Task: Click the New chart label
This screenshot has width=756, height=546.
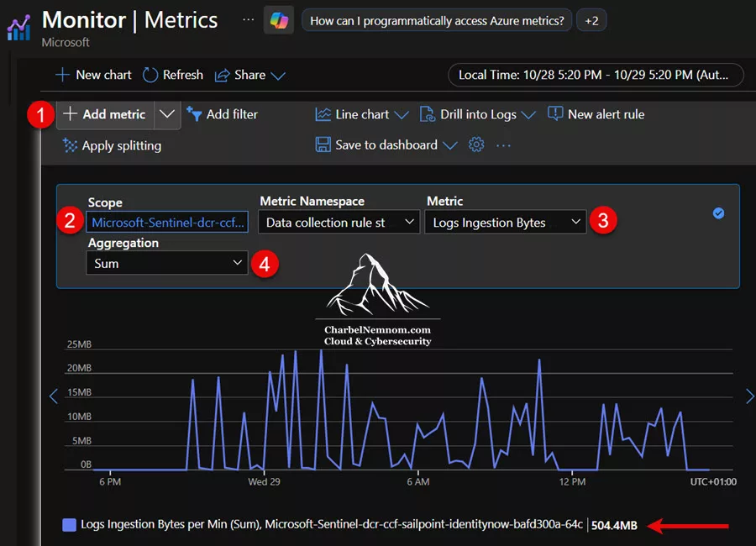Action: (x=103, y=75)
